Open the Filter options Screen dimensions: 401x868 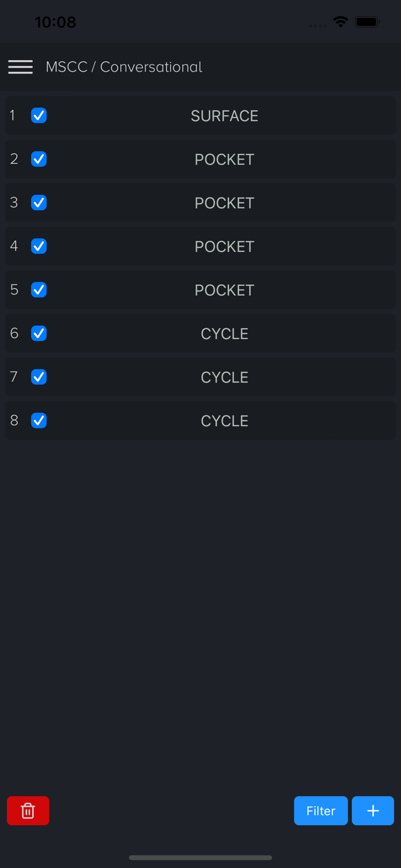pos(321,811)
